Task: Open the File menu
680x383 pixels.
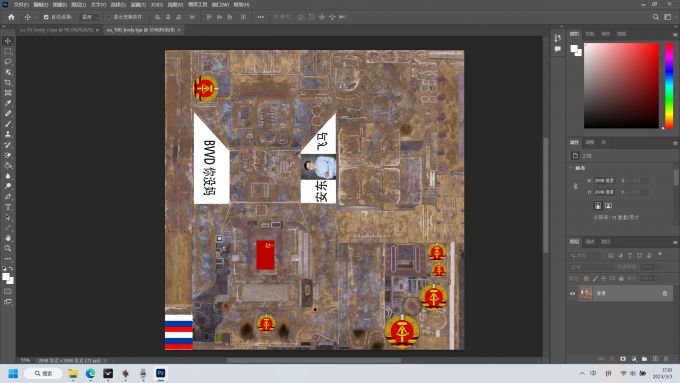Action: coord(21,4)
